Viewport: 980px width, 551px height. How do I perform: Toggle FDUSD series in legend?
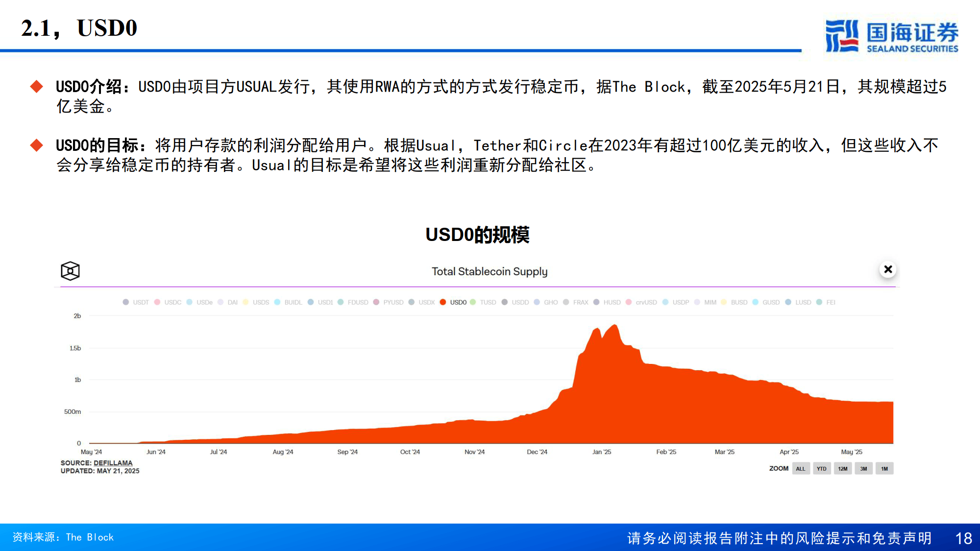(x=353, y=302)
